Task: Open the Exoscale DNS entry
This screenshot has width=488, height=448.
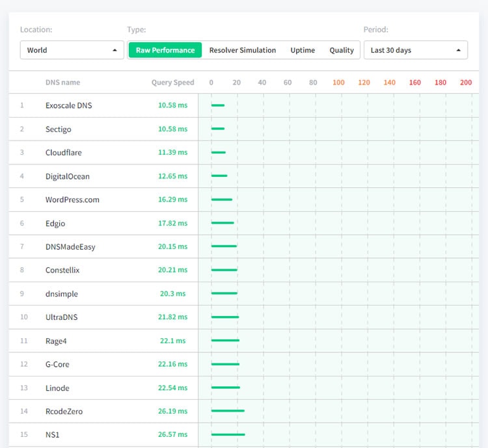Action: pos(69,105)
